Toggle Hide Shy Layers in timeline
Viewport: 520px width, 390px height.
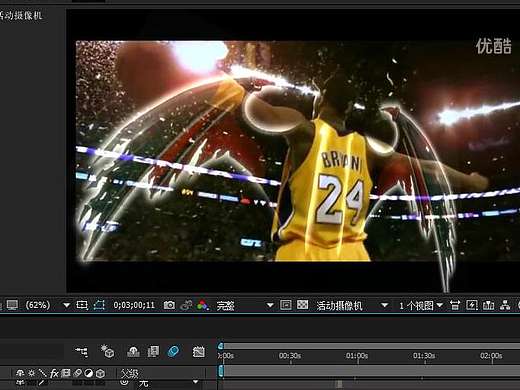tap(133, 351)
